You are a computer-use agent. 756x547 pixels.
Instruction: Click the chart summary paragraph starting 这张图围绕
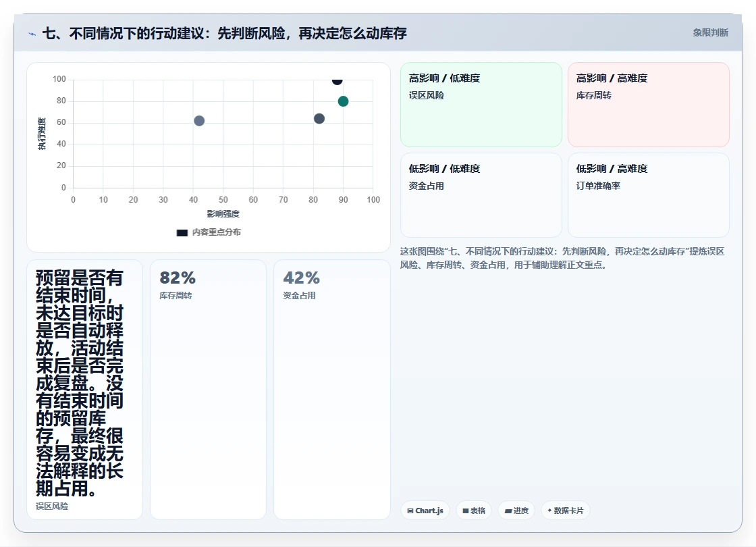[x=562, y=258]
